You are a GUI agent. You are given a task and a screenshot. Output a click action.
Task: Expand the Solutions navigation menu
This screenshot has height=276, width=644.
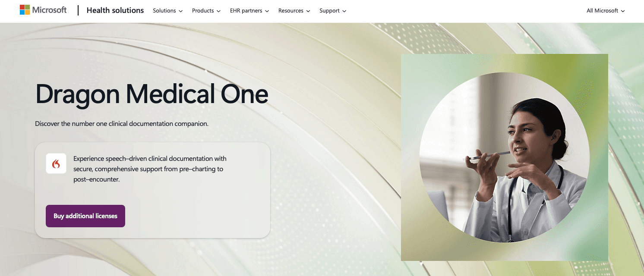pos(168,11)
